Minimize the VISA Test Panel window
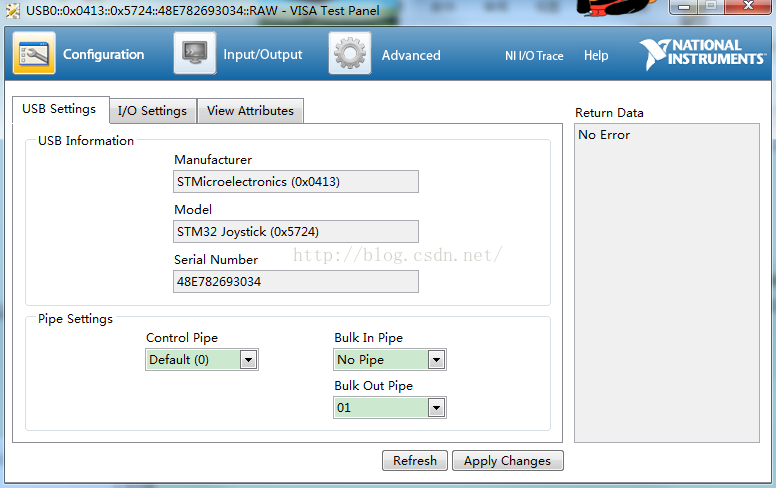Image resolution: width=776 pixels, height=488 pixels. coord(684,6)
